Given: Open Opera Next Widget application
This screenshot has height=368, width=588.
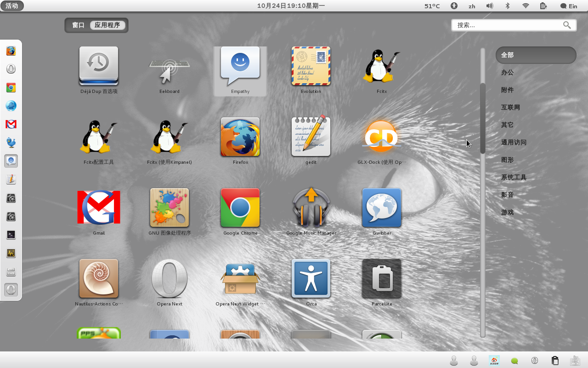Looking at the screenshot, I should (x=240, y=279).
